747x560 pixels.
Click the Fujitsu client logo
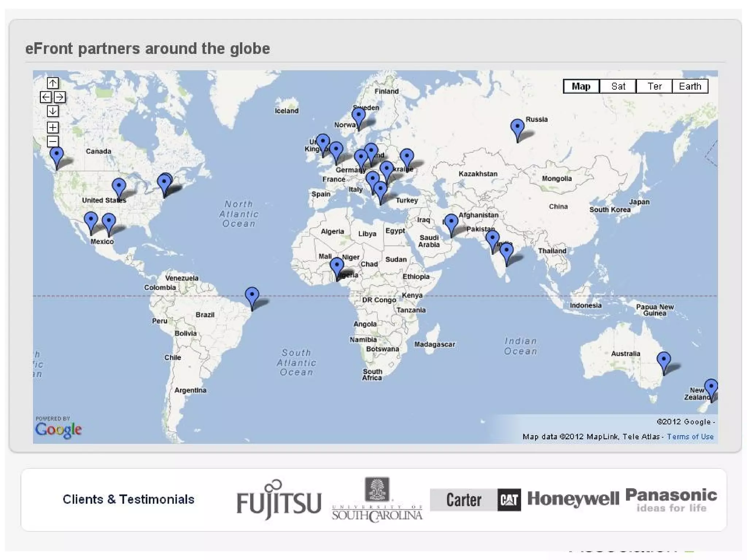point(279,500)
